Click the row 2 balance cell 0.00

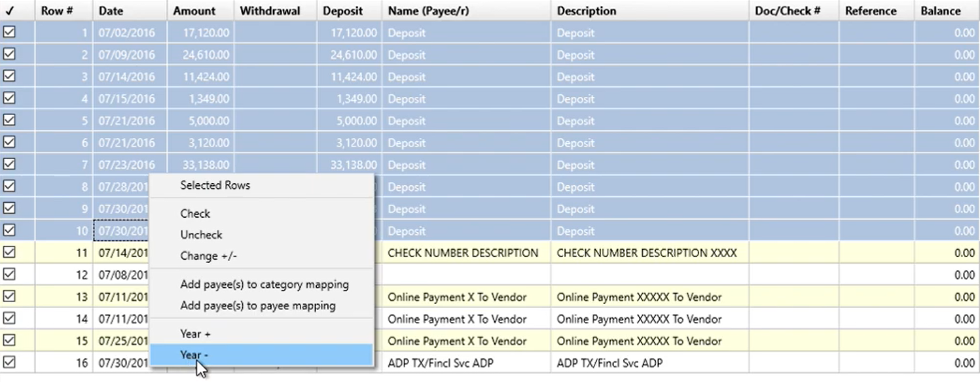[x=947, y=55]
